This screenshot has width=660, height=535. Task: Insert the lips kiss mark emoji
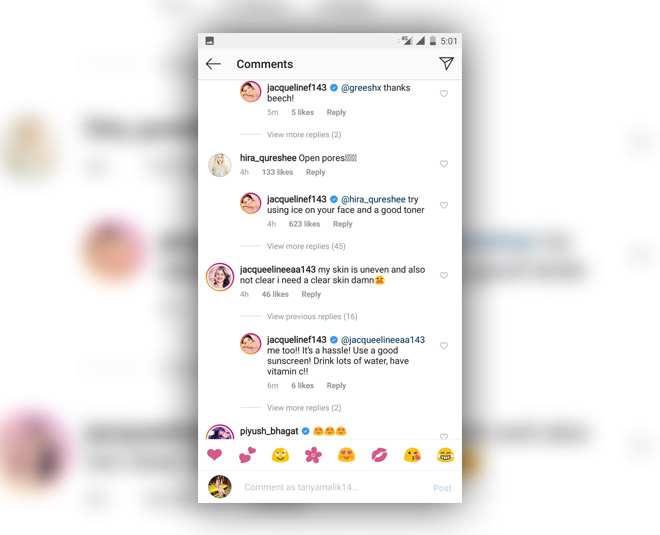[x=379, y=455]
